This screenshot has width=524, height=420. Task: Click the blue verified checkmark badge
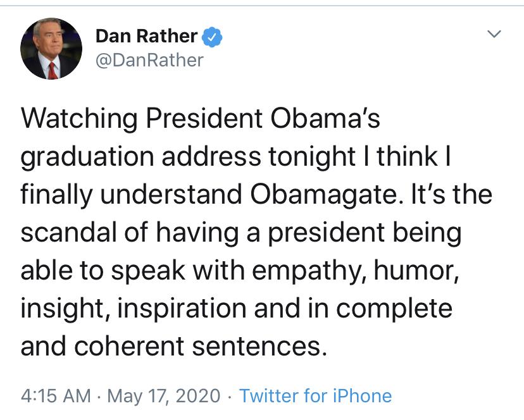[x=212, y=37]
